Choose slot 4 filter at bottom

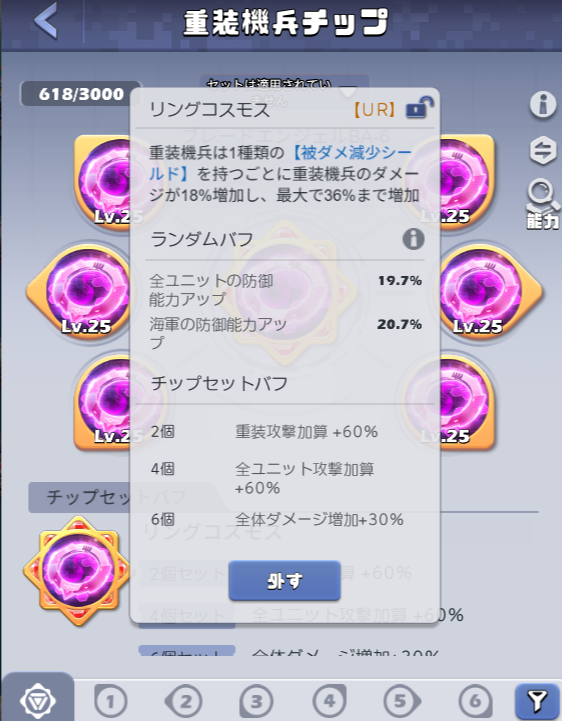pos(329,702)
